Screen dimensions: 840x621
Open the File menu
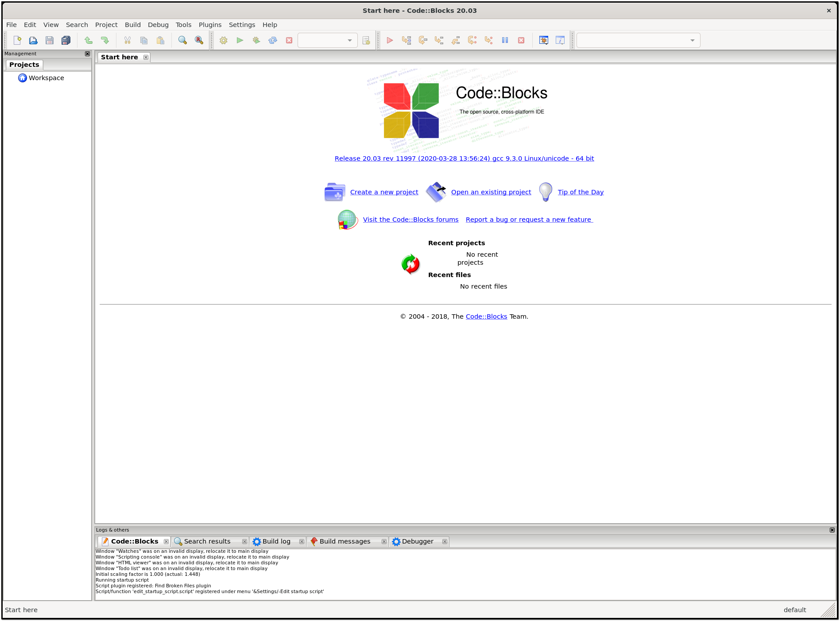click(12, 25)
